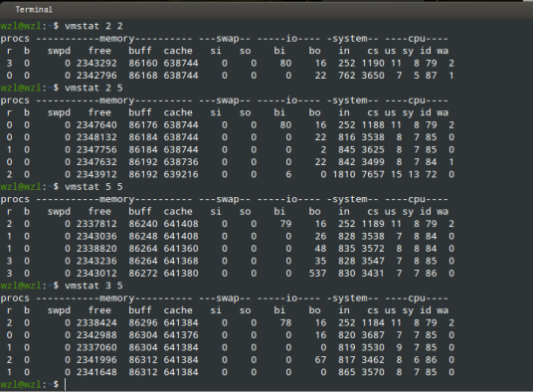This screenshot has width=533, height=392.
Task: Click blocks-in value 79
Action: coord(285,224)
